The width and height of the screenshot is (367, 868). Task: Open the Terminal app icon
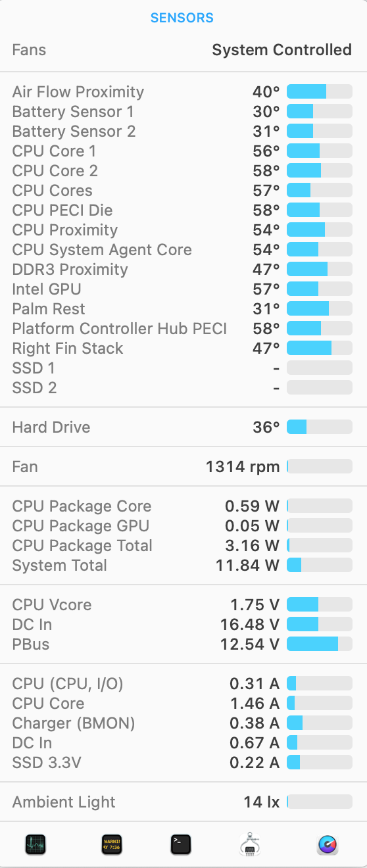coord(181,844)
